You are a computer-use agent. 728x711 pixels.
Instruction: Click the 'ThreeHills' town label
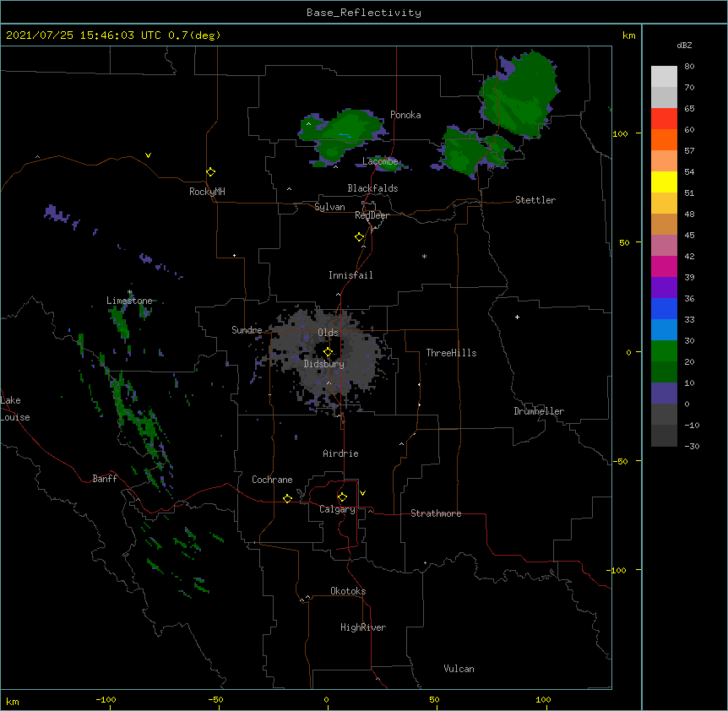click(451, 353)
